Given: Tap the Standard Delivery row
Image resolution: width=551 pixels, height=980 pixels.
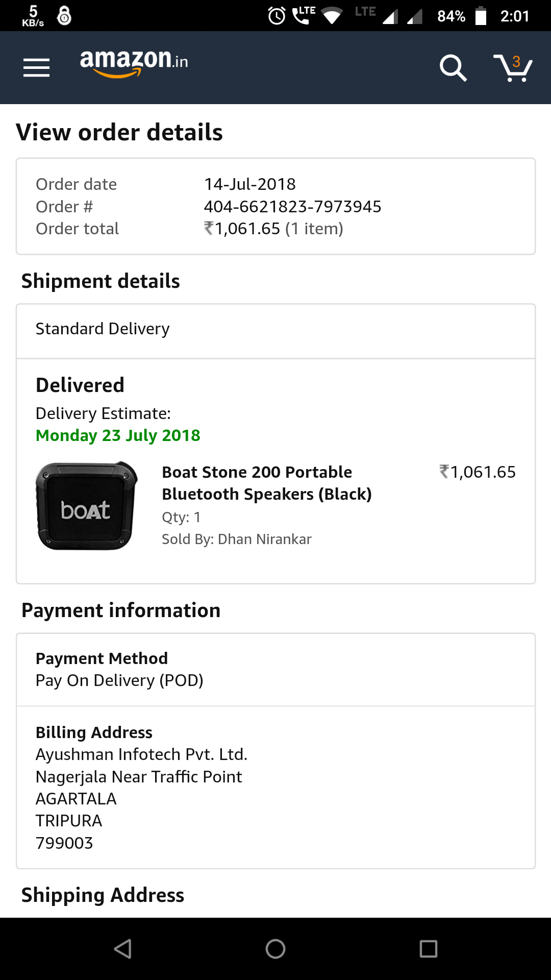Looking at the screenshot, I should tap(275, 329).
